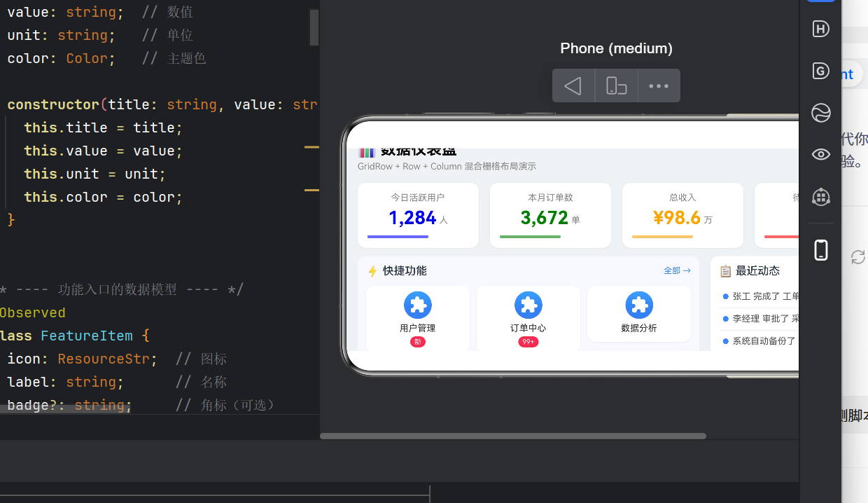Click the lightning icon beside 快捷功能

click(372, 271)
